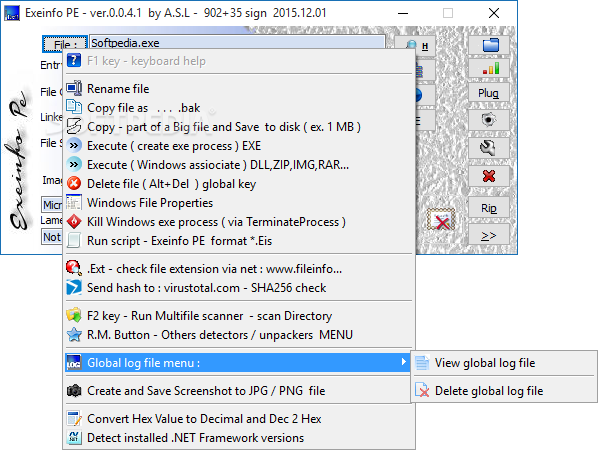
Task: Select Detect installed .NET Framework versions
Action: [239, 438]
